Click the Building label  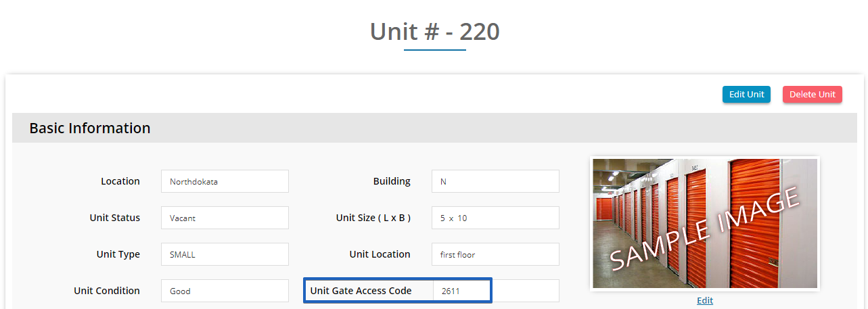pos(392,181)
